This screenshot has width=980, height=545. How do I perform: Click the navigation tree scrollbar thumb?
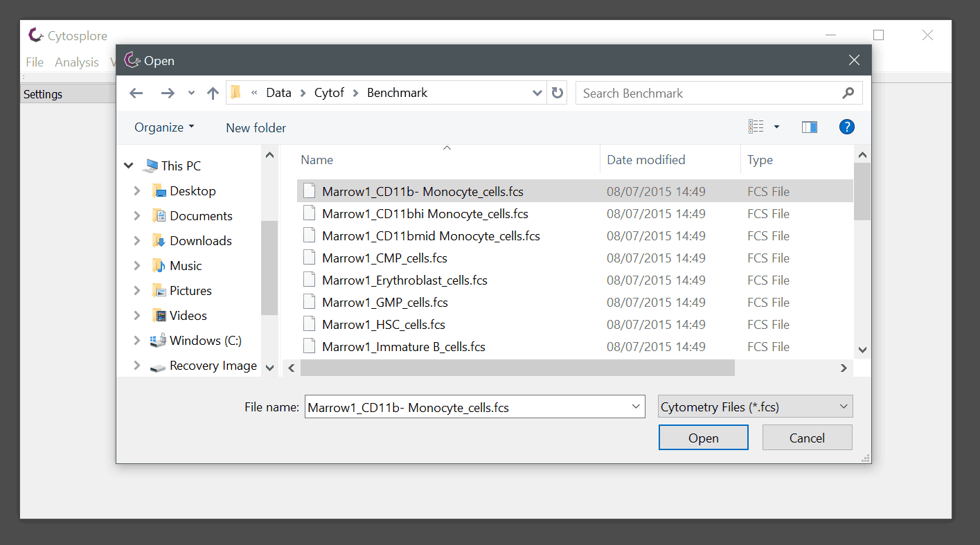tap(269, 267)
